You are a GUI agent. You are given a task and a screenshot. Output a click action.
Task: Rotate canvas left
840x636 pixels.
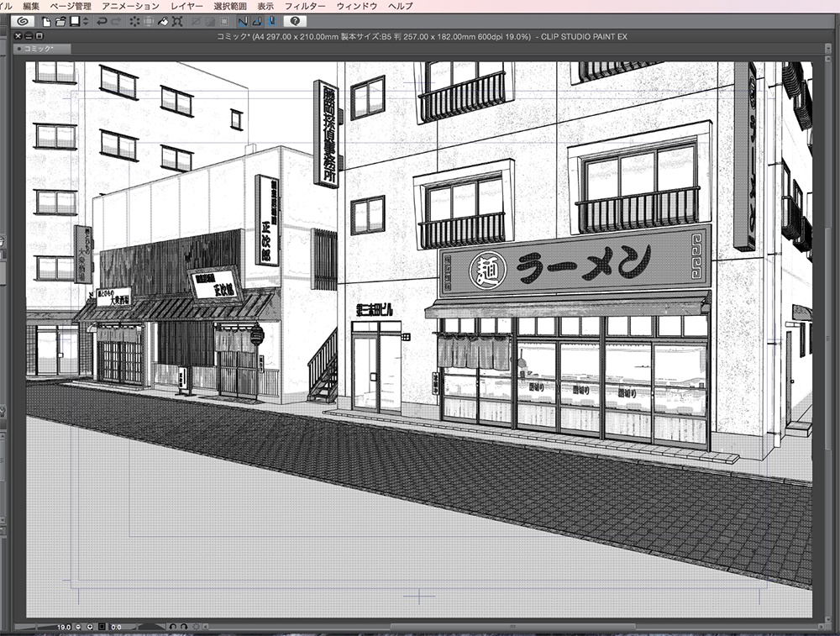point(173,627)
